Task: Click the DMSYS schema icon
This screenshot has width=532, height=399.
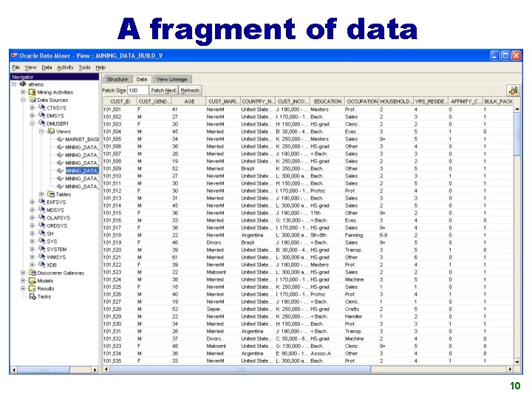Action: pyautogui.click(x=41, y=115)
